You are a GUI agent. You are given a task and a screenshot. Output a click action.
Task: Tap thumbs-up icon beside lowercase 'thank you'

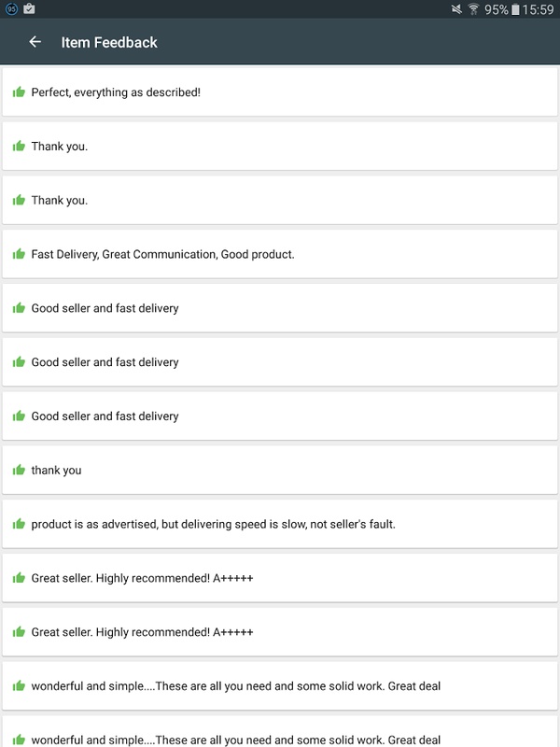pyautogui.click(x=19, y=470)
